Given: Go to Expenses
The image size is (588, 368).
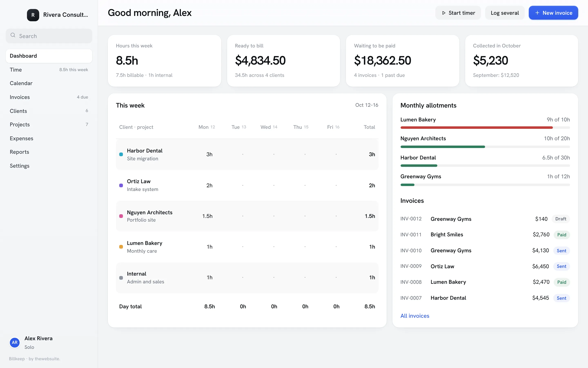Looking at the screenshot, I should click(49, 138).
